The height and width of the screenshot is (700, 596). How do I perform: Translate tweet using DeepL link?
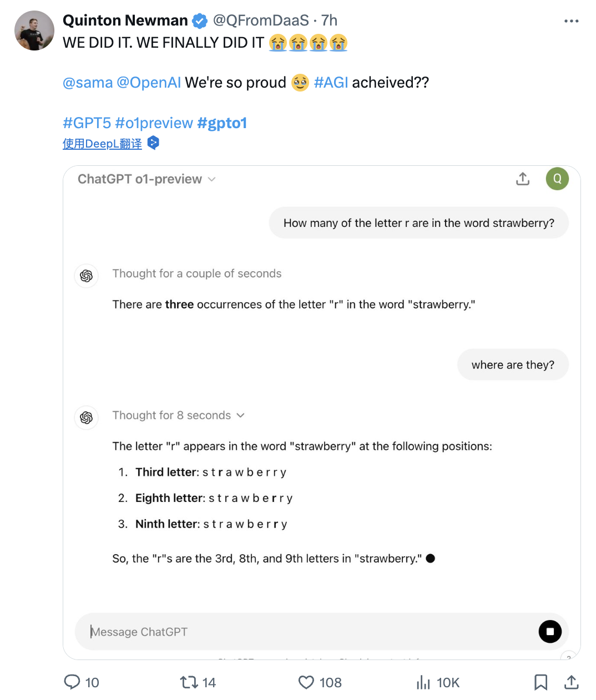[102, 144]
